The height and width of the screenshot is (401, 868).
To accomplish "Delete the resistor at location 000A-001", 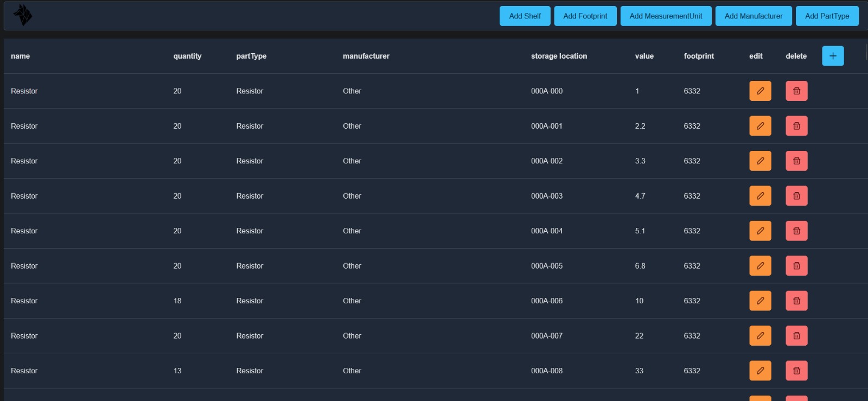I will 796,126.
